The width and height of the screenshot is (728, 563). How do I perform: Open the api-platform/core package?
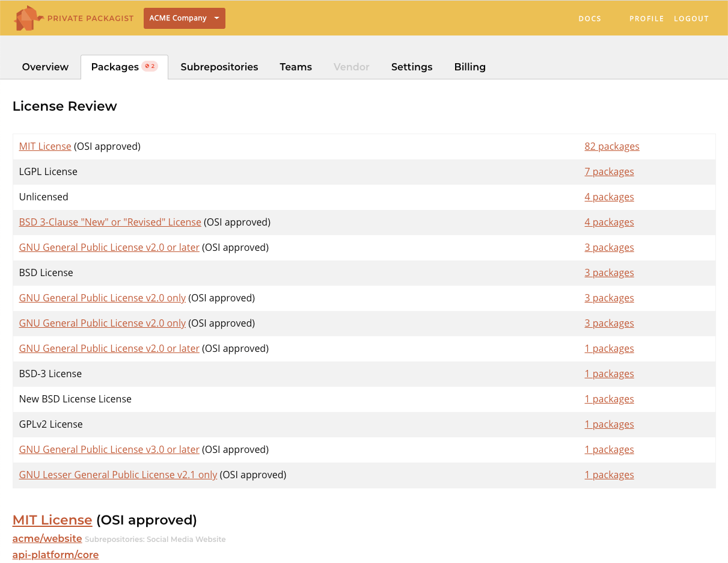(55, 555)
